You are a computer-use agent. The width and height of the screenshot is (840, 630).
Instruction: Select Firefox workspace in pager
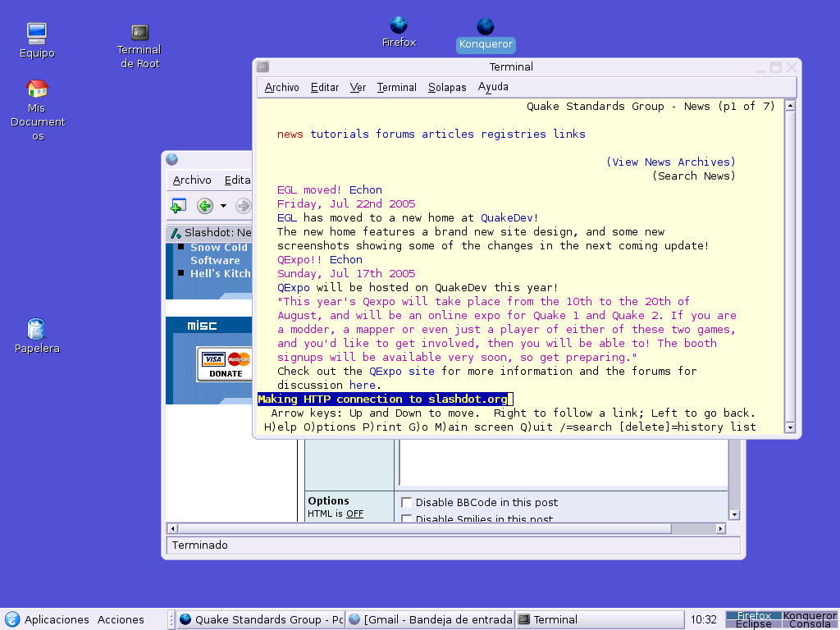pos(754,615)
